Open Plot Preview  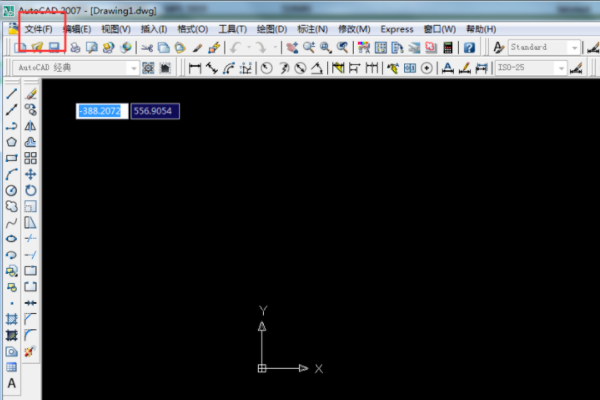(92, 47)
